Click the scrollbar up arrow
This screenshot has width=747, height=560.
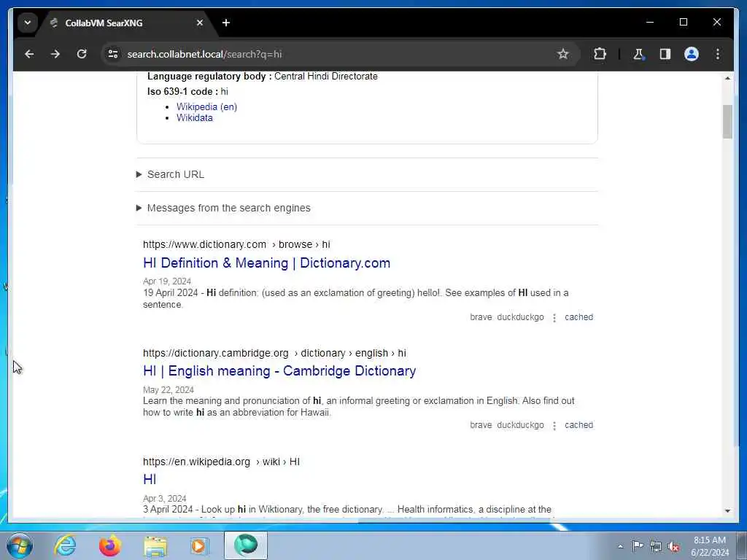click(727, 77)
